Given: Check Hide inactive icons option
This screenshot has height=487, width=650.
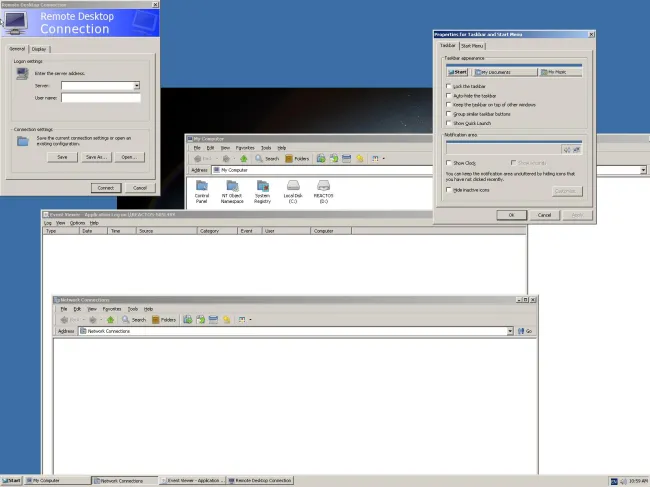Looking at the screenshot, I should [449, 190].
